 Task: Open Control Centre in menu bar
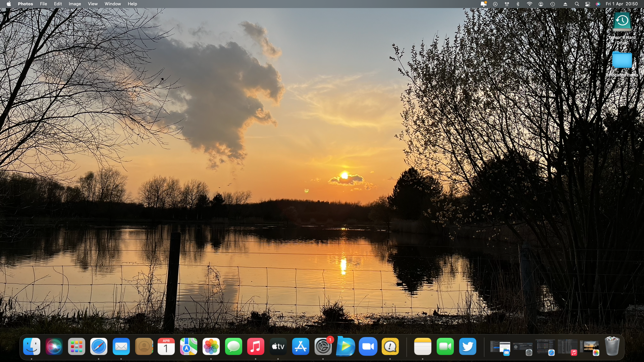588,4
